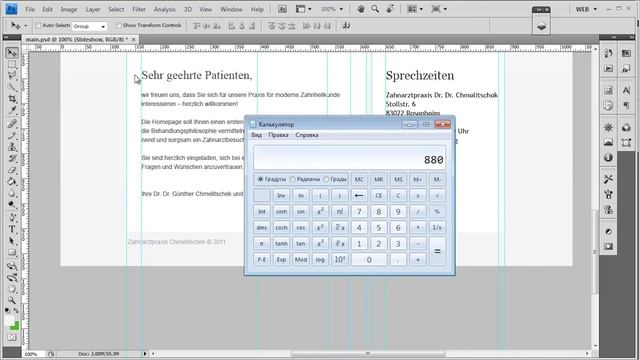Open the Masks panel icon
640x360 pixels.
608,247
